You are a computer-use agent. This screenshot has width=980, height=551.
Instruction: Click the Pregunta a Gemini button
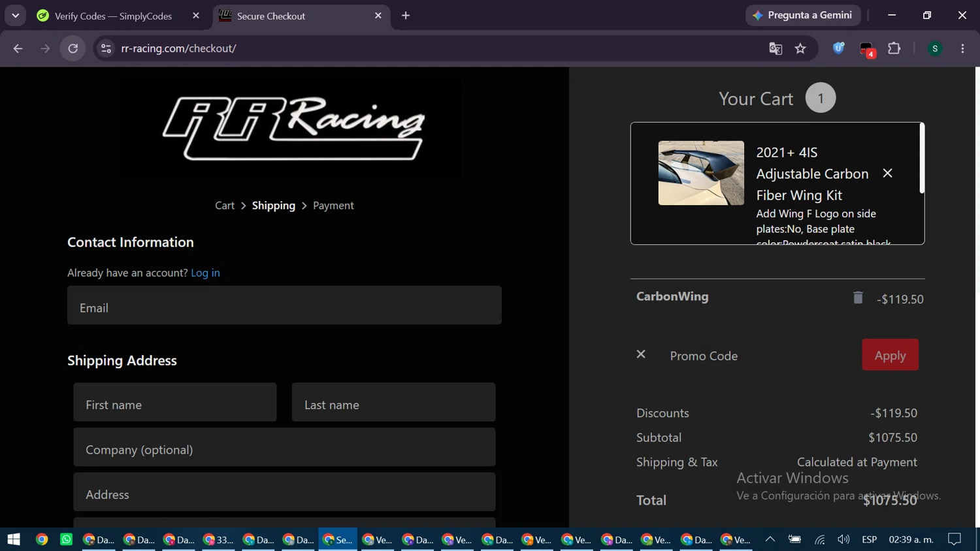pyautogui.click(x=803, y=15)
